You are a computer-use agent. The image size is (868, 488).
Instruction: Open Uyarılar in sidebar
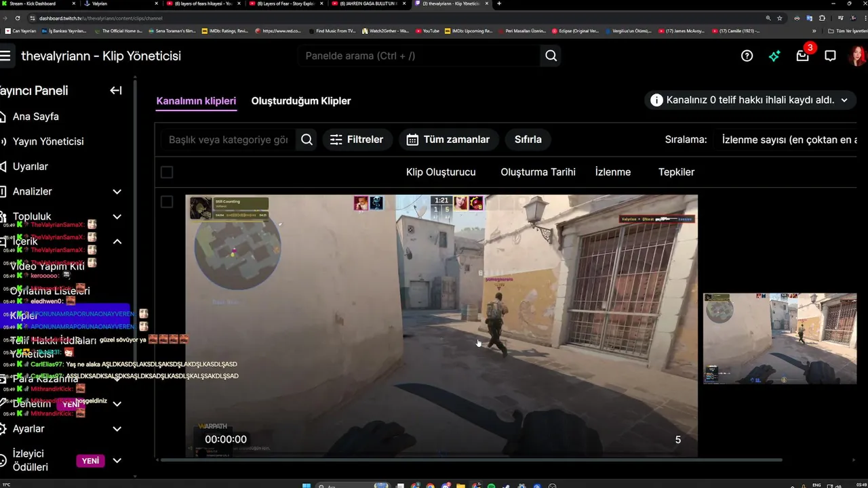[x=30, y=167]
